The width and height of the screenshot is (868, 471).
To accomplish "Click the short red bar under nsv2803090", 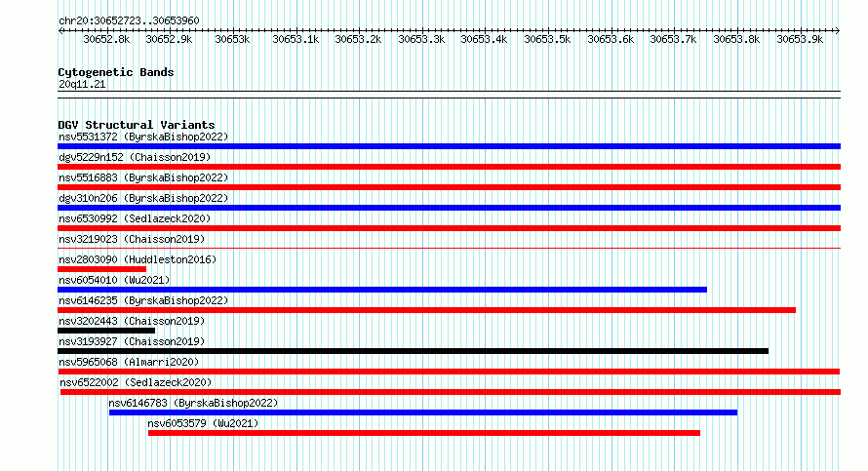I will [101, 269].
